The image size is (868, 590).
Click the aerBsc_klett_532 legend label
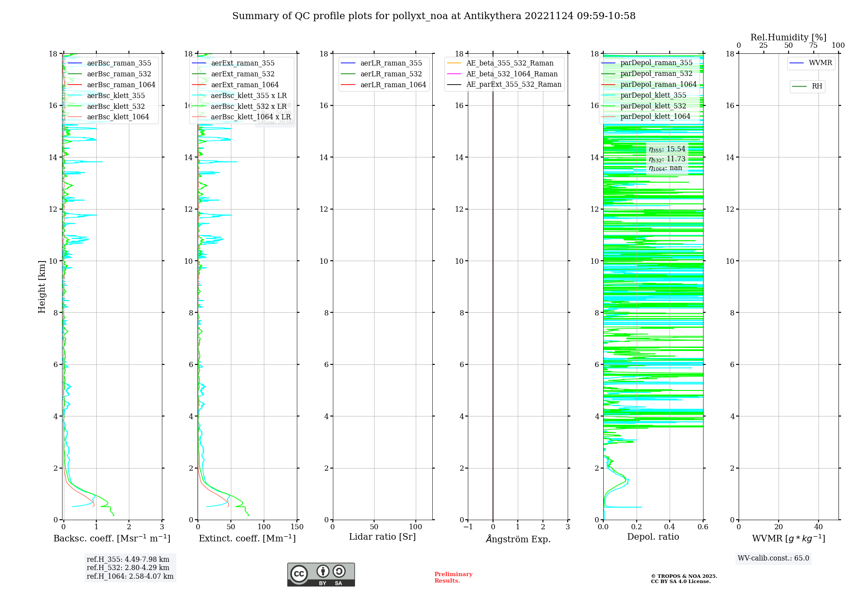point(115,106)
